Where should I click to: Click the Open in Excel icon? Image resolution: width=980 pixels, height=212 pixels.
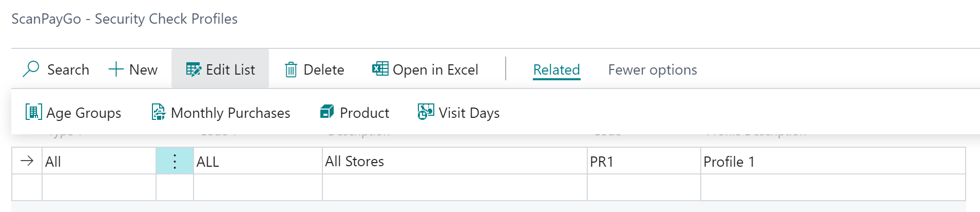click(380, 68)
